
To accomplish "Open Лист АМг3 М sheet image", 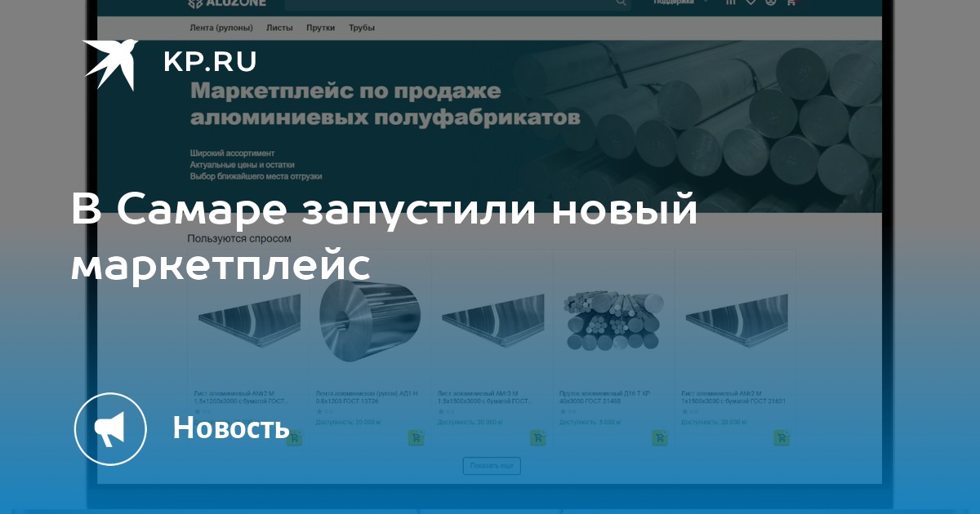I will click(492, 322).
